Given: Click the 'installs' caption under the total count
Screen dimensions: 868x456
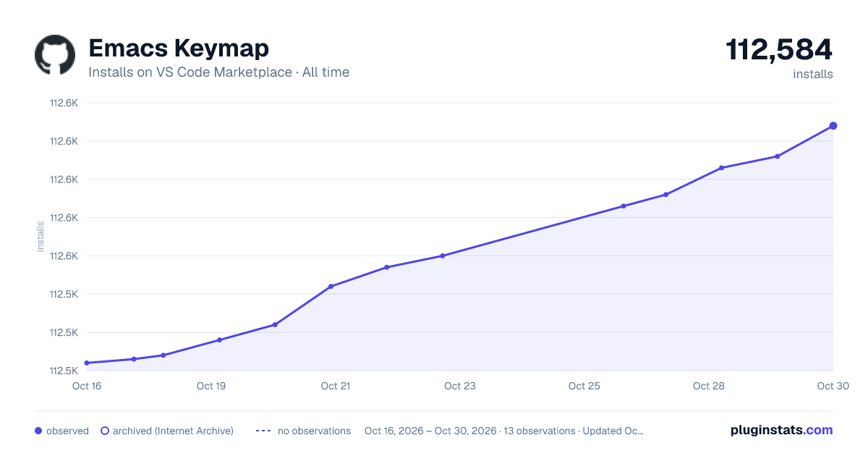Looking at the screenshot, I should (813, 74).
